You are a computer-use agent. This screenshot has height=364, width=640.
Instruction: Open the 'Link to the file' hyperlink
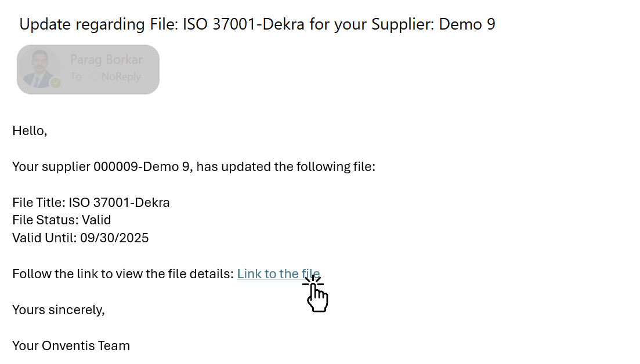click(278, 274)
